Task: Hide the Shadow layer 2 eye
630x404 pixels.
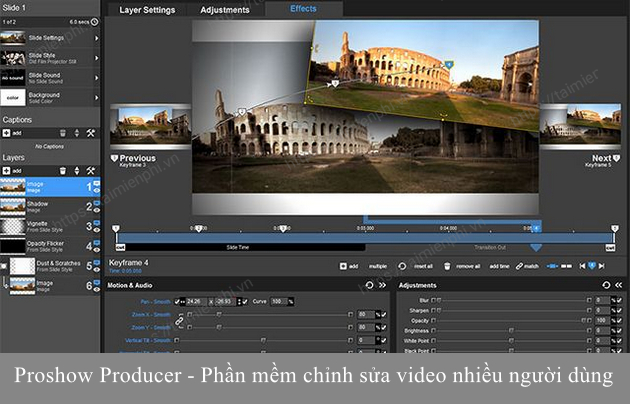Action: 97,210
